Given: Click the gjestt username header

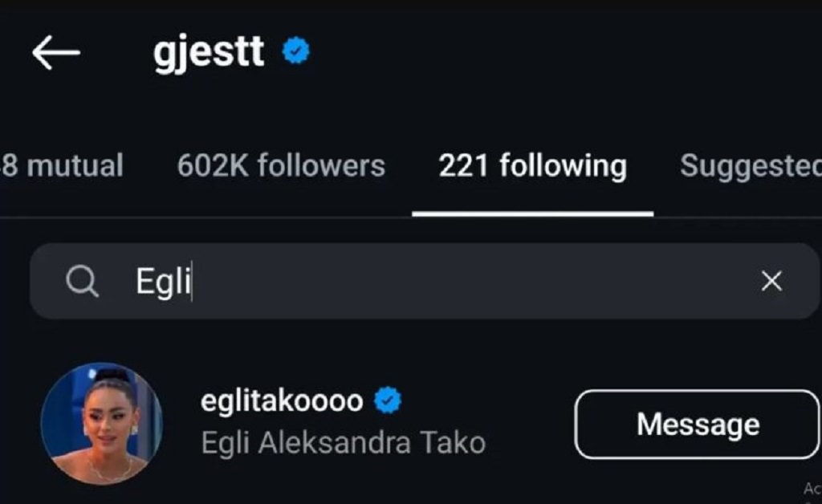Looking at the screenshot, I should (x=209, y=52).
